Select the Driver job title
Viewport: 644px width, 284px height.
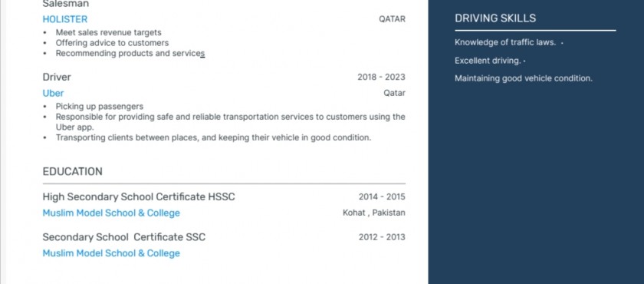click(x=57, y=78)
